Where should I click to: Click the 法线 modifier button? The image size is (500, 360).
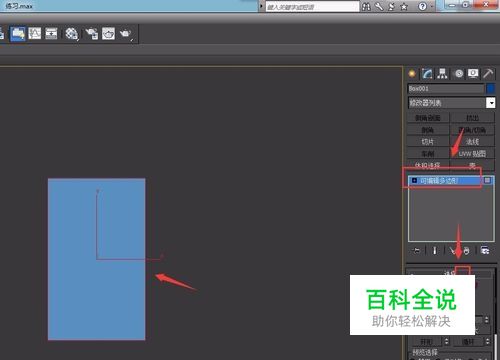(472, 142)
